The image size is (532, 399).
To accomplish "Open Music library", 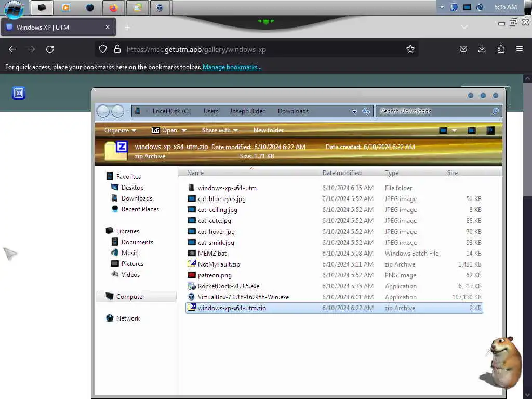I will pyautogui.click(x=125, y=253).
